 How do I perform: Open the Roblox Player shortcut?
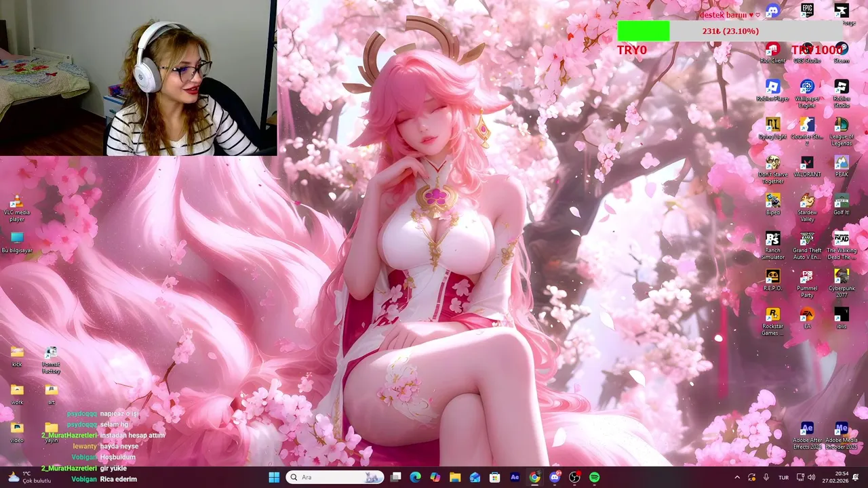(772, 91)
